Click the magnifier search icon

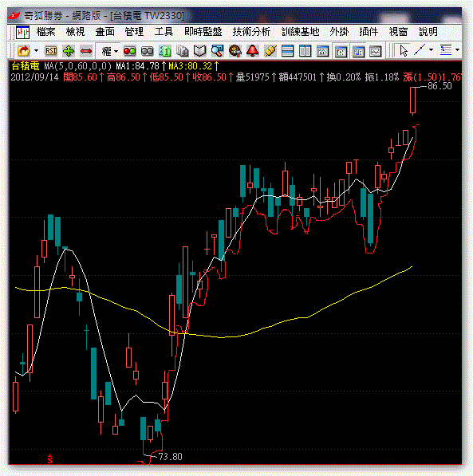[x=218, y=51]
